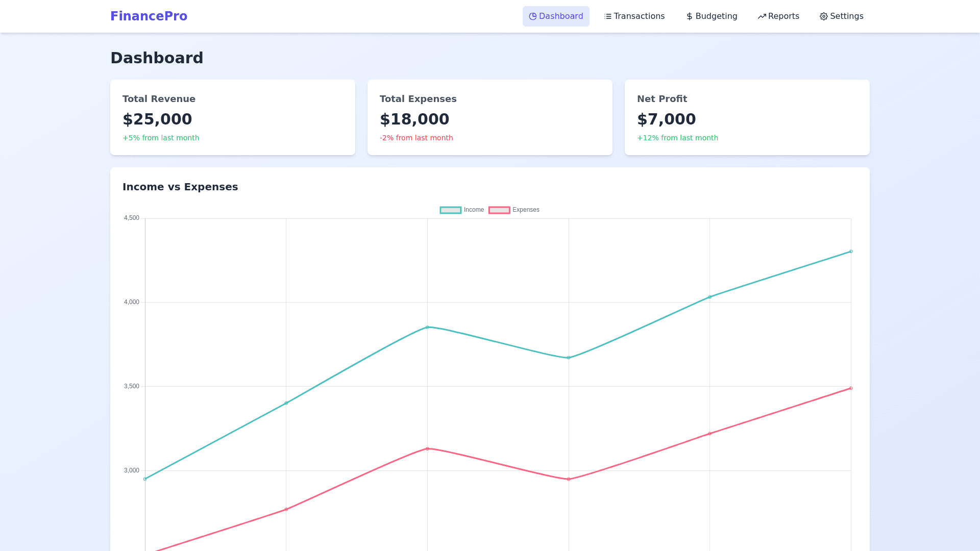Click the highest Income data point
The height and width of the screenshot is (551, 980).
click(851, 252)
